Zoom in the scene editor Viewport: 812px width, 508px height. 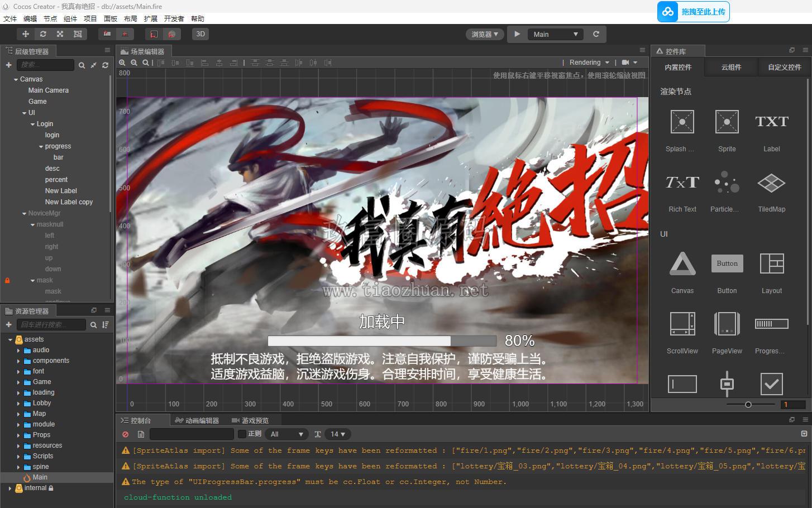pyautogui.click(x=122, y=63)
